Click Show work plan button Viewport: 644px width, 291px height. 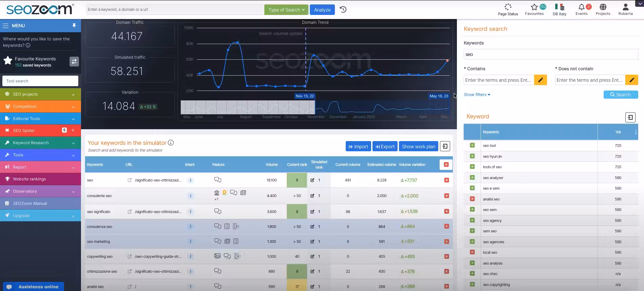coord(419,147)
